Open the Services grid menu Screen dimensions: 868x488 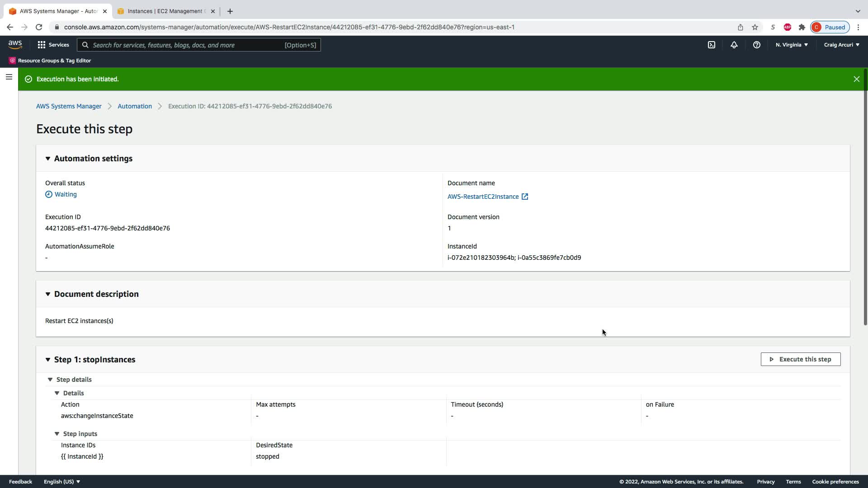tap(53, 45)
